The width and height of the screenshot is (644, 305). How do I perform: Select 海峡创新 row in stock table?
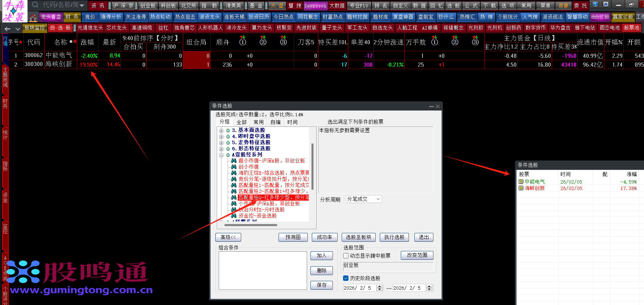click(326, 65)
